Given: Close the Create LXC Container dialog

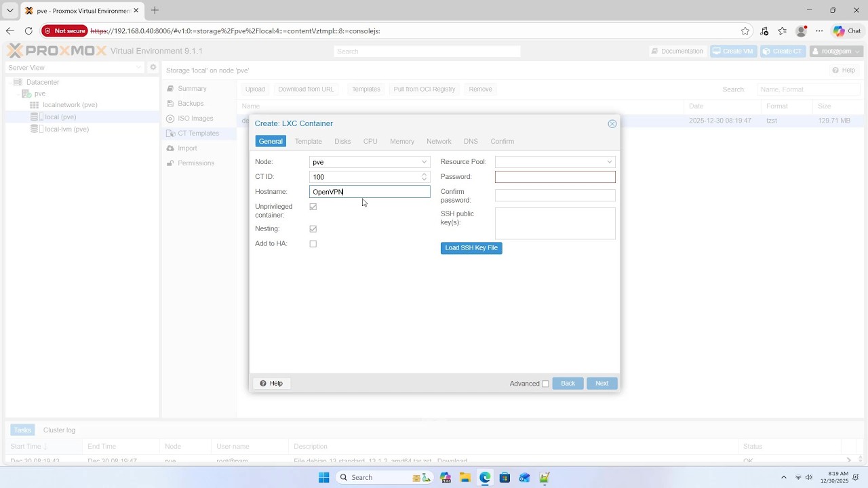Looking at the screenshot, I should click(612, 124).
